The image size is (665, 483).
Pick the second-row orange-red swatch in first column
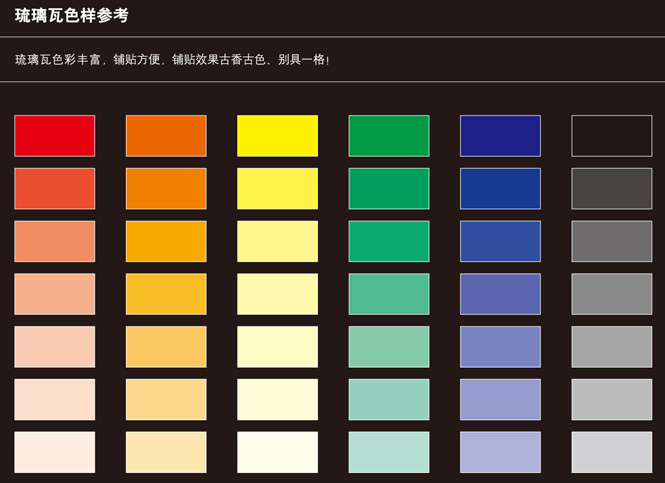click(x=55, y=189)
